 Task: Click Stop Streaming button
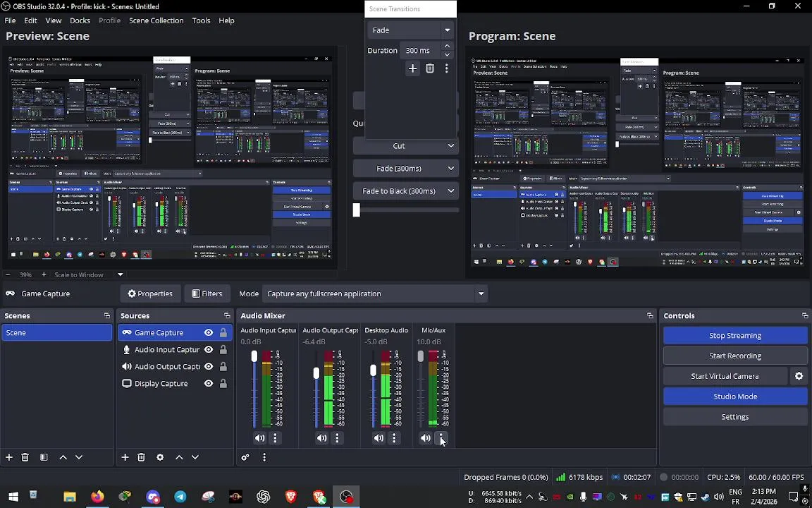[x=735, y=335]
